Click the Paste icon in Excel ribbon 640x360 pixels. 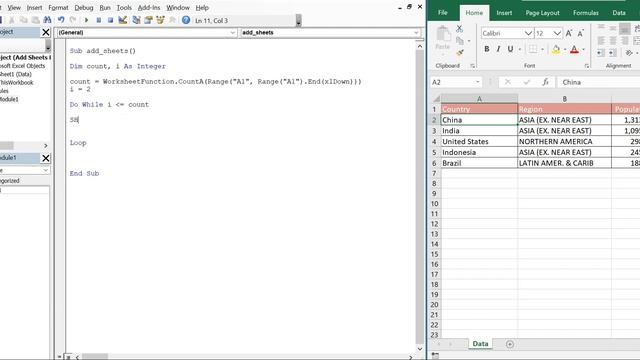point(443,39)
